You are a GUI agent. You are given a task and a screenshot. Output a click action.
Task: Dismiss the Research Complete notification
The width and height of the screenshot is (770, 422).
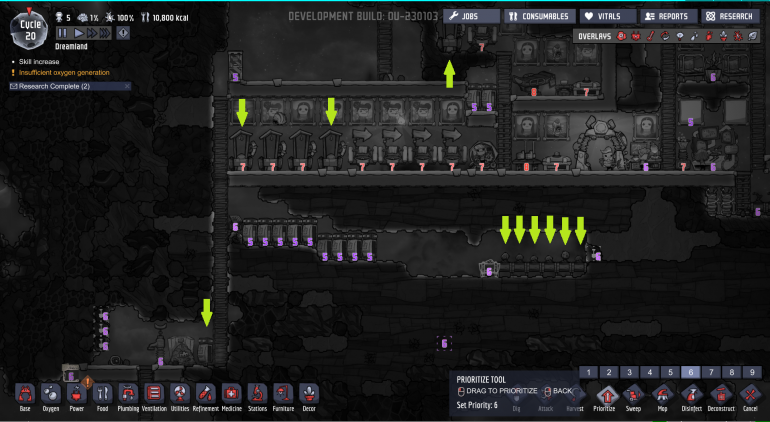click(127, 86)
